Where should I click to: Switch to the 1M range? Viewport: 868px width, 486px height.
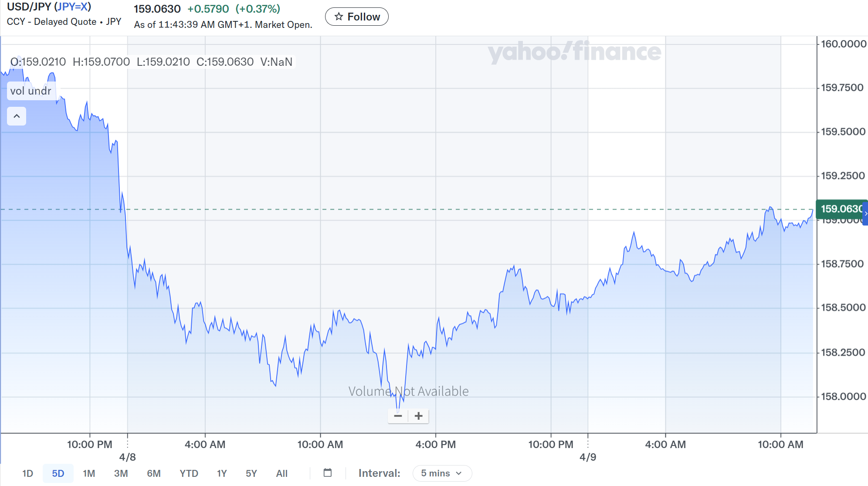(89, 473)
